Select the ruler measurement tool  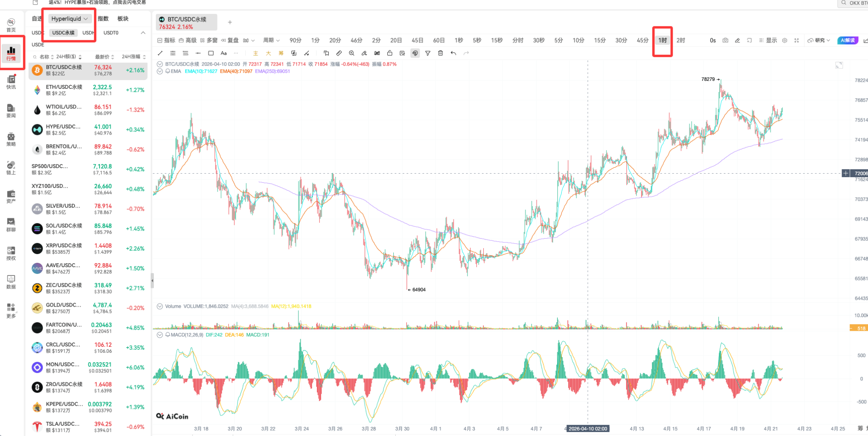339,53
